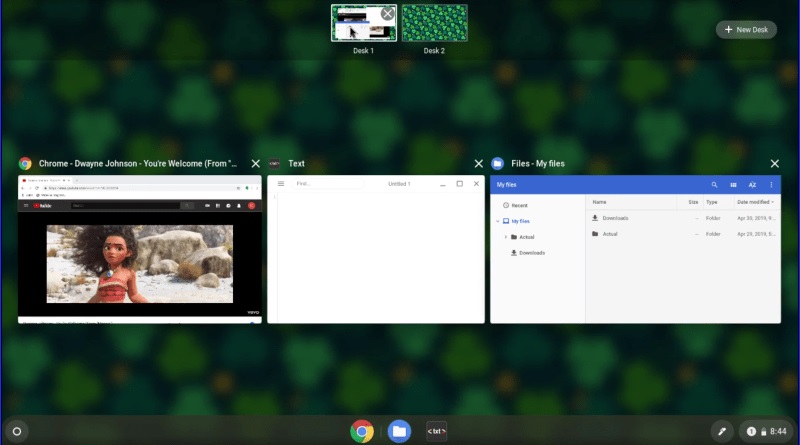Click the New Desk button

click(x=746, y=30)
